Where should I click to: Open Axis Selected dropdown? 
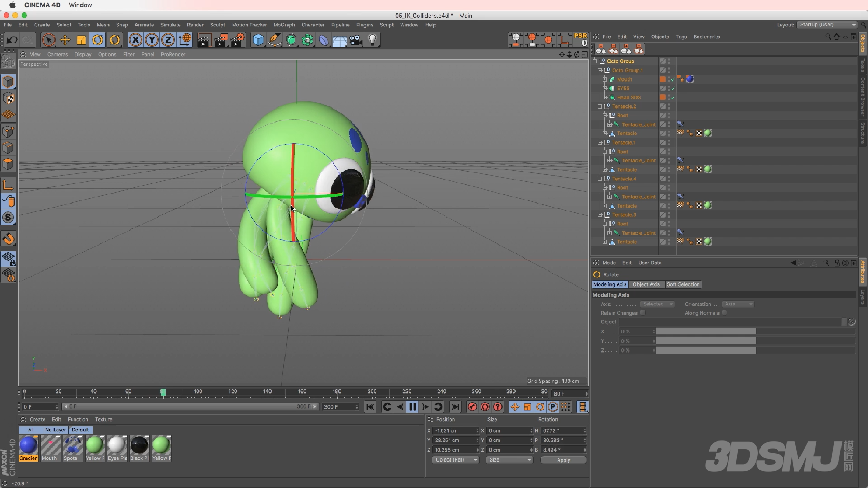pos(657,304)
